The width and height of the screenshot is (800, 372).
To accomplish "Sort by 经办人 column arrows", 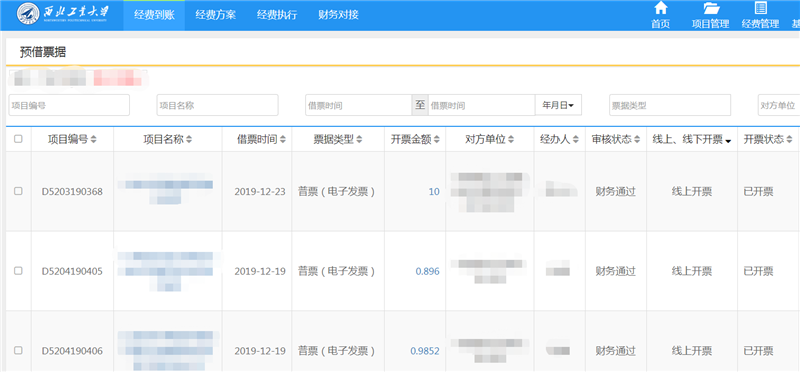I will click(x=576, y=139).
